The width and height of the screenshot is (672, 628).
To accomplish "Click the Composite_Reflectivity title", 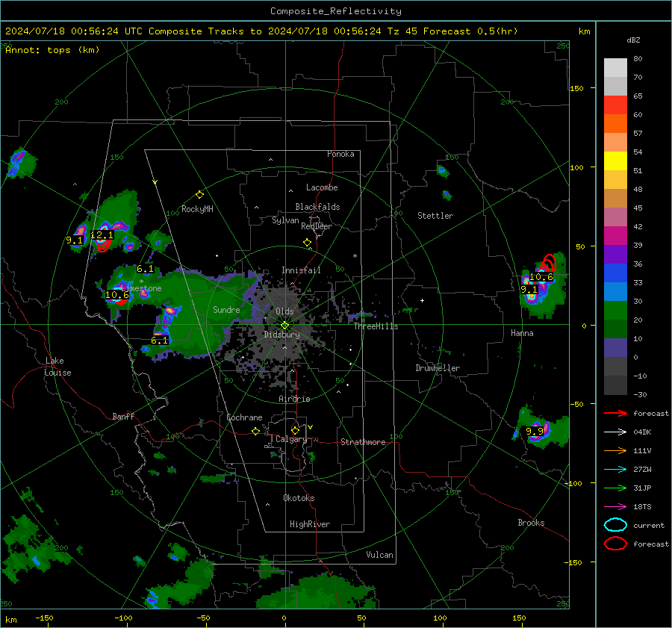I will (x=336, y=11).
